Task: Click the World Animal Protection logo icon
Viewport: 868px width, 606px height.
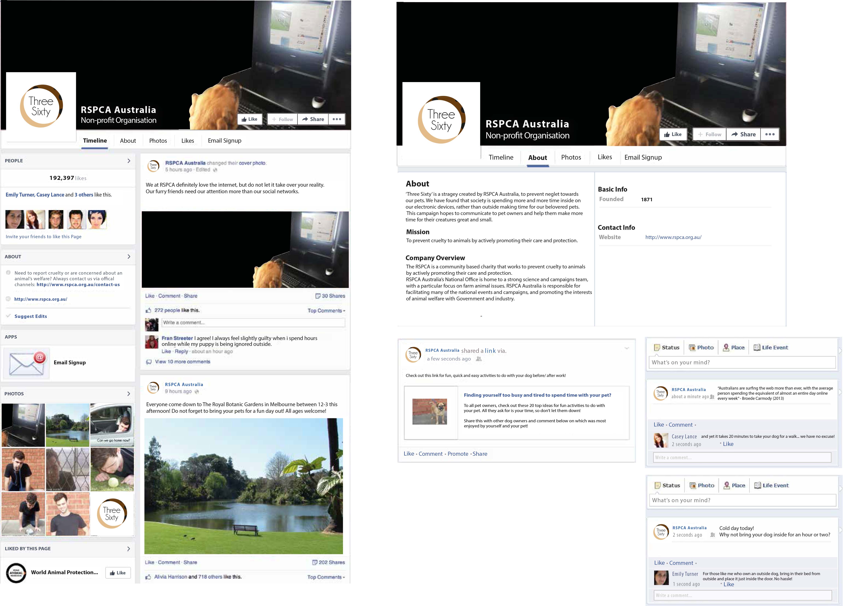Action: tap(16, 573)
